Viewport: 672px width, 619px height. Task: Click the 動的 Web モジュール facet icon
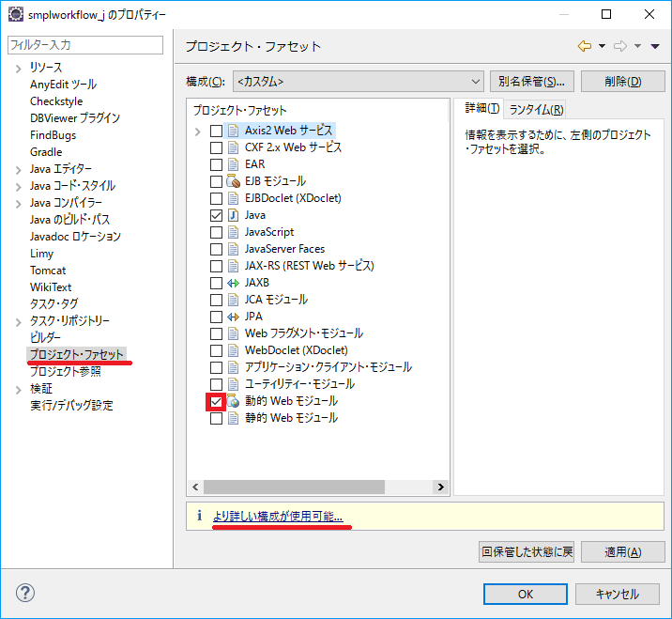[233, 401]
